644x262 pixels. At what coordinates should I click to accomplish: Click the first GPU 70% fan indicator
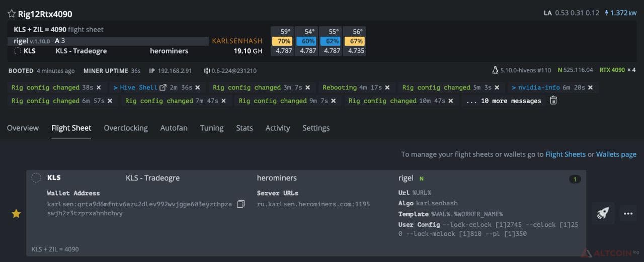[x=282, y=41]
